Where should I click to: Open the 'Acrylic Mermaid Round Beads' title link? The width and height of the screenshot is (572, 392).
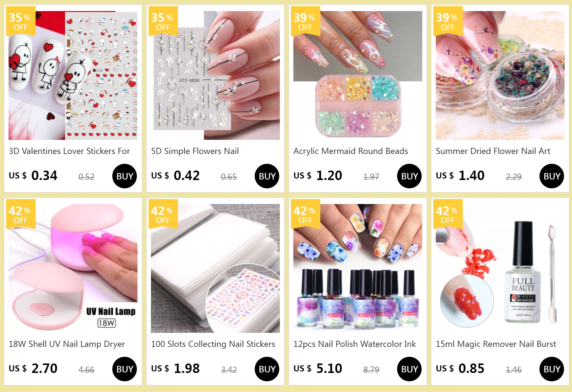pyautogui.click(x=351, y=151)
